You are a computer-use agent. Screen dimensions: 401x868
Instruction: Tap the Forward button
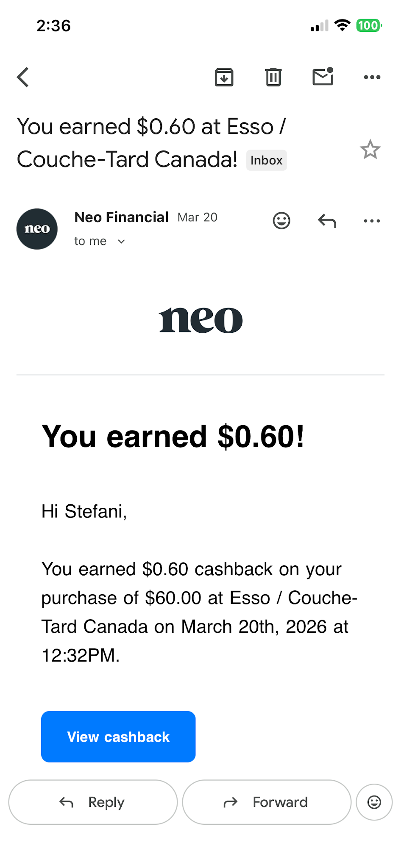tap(267, 802)
